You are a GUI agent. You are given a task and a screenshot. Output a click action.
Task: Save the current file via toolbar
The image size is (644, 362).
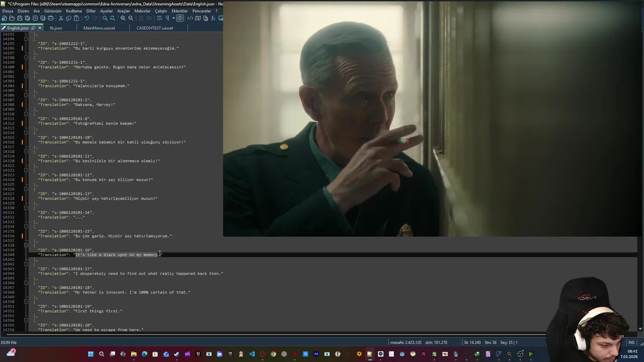point(20,18)
